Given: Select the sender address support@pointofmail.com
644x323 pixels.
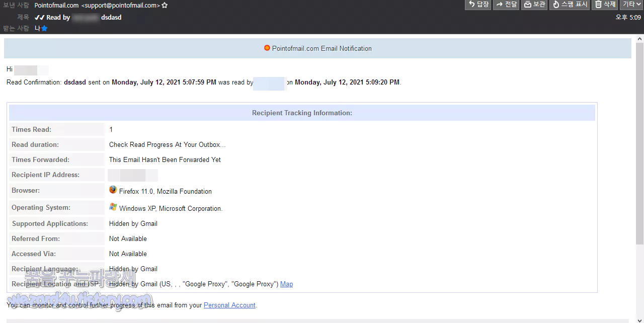Looking at the screenshot, I should 121,6.
